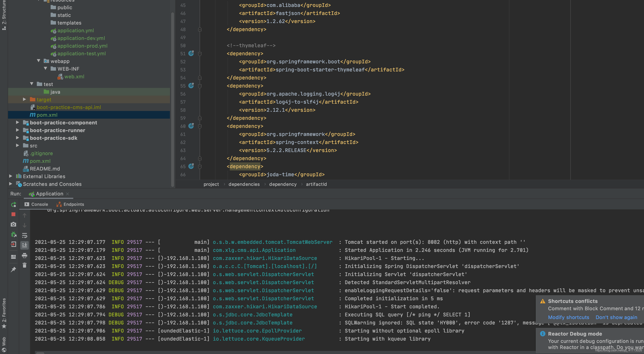The image size is (644, 354).
Task: Pin the Run tab with the pin icon
Action: click(x=13, y=270)
